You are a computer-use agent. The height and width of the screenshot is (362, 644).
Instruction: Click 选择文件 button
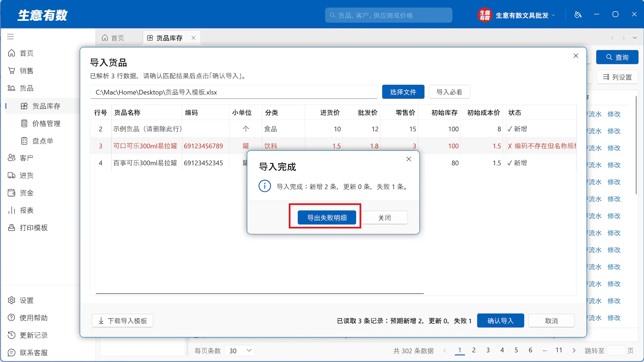click(x=403, y=92)
